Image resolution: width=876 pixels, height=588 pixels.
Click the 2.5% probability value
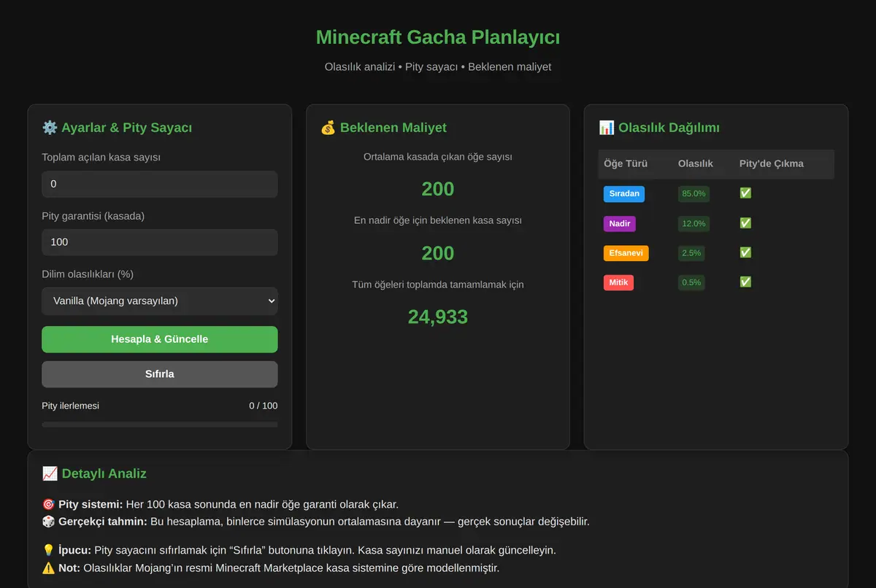(691, 253)
